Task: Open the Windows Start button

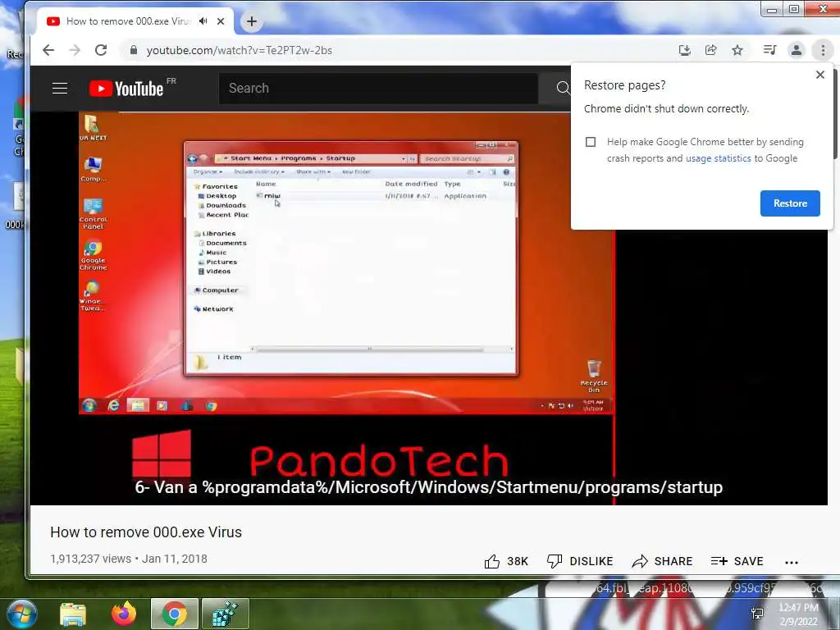Action: point(22,614)
